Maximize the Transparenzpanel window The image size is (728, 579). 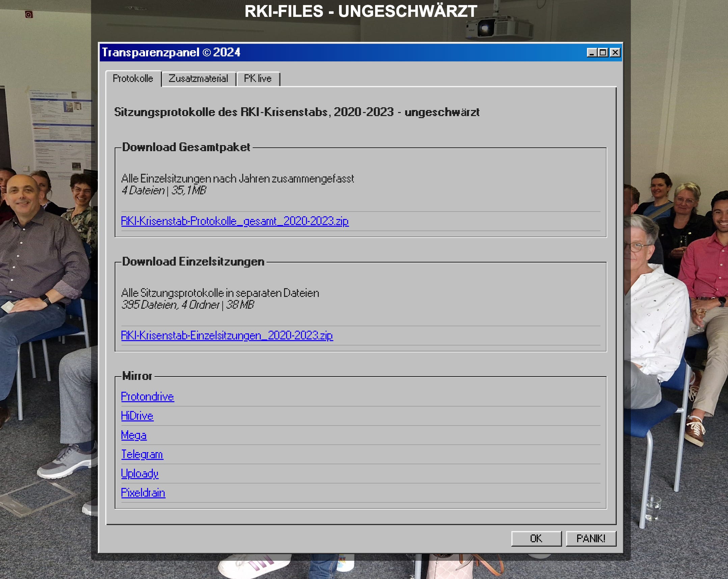[604, 53]
